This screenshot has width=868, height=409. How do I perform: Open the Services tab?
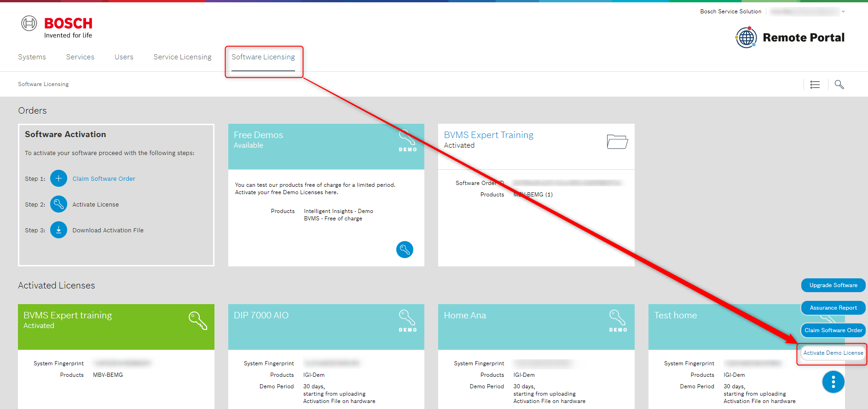(80, 57)
